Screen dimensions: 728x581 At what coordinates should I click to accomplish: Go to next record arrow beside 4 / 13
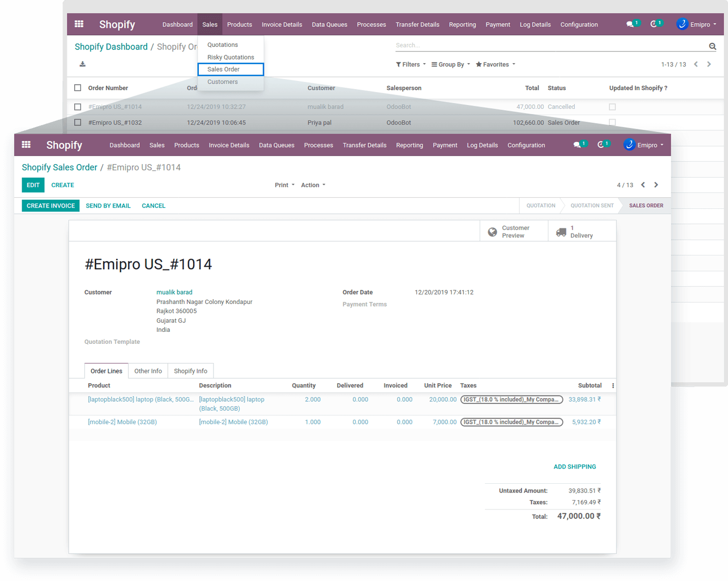656,185
